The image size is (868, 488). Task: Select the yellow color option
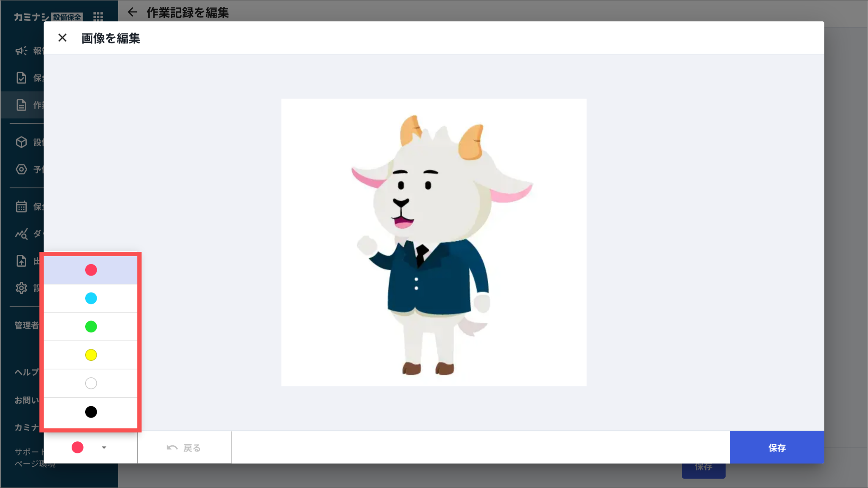point(91,355)
